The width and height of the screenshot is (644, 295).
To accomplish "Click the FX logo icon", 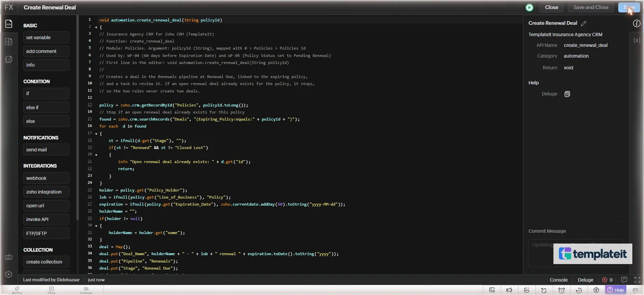I will click(x=9, y=7).
